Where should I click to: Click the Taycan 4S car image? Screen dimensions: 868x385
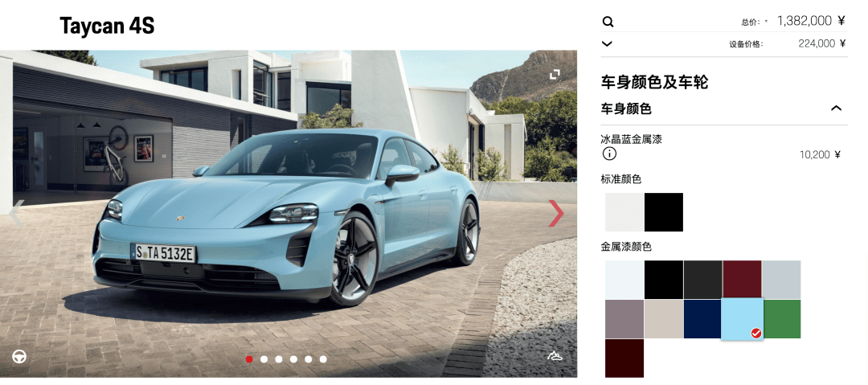coord(289,214)
